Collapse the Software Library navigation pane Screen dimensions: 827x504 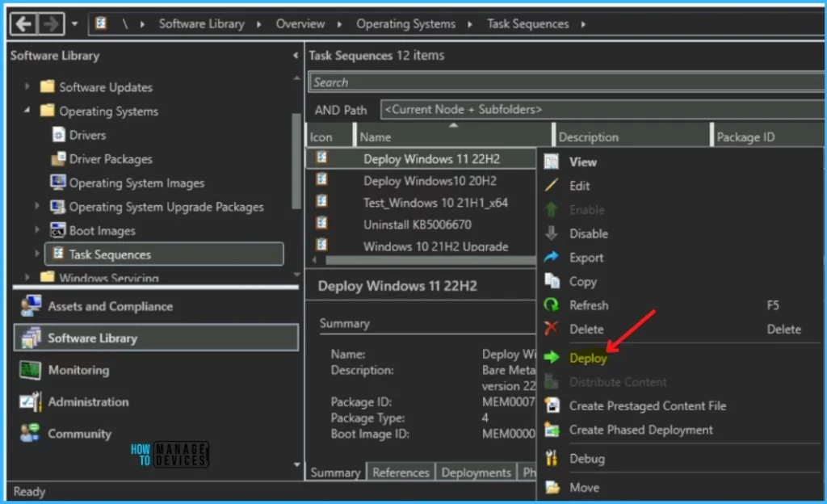(x=296, y=56)
